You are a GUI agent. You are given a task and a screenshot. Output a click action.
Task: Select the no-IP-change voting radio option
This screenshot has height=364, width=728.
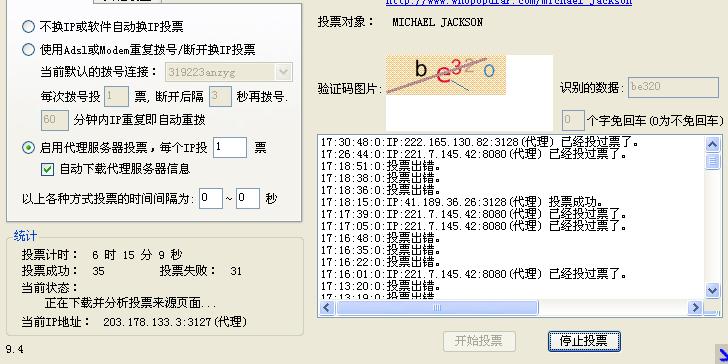pyautogui.click(x=28, y=26)
